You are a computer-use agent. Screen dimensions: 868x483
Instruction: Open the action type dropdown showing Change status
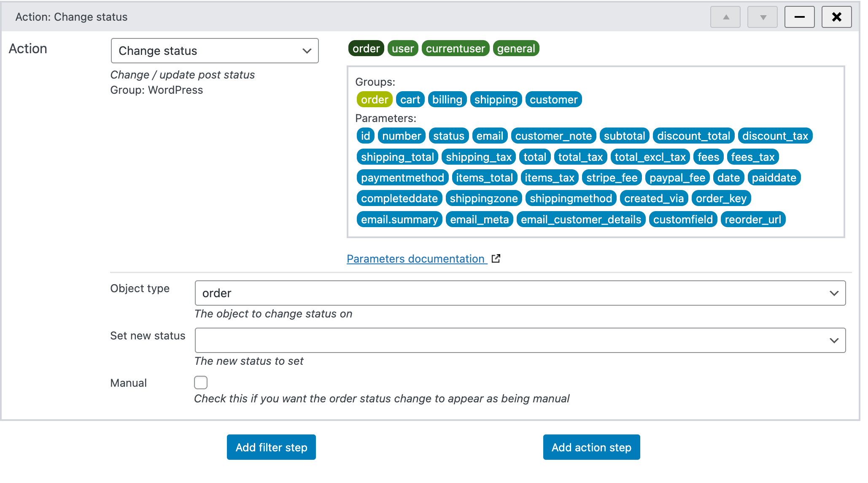pyautogui.click(x=214, y=51)
